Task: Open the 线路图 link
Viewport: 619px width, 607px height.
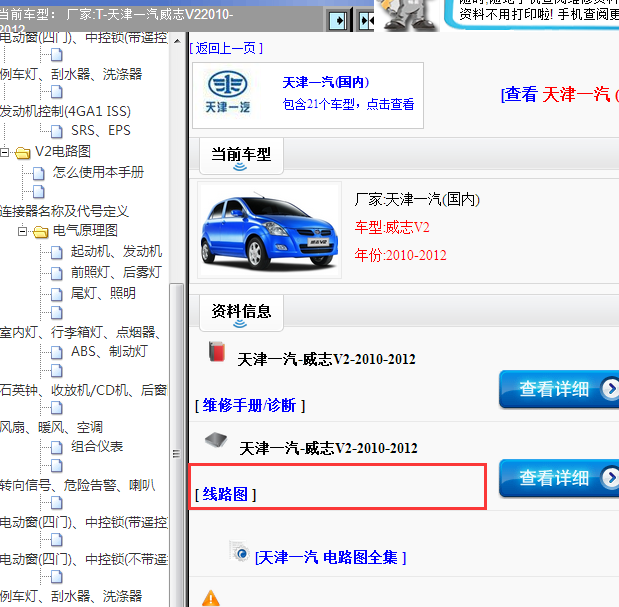Action: point(225,494)
